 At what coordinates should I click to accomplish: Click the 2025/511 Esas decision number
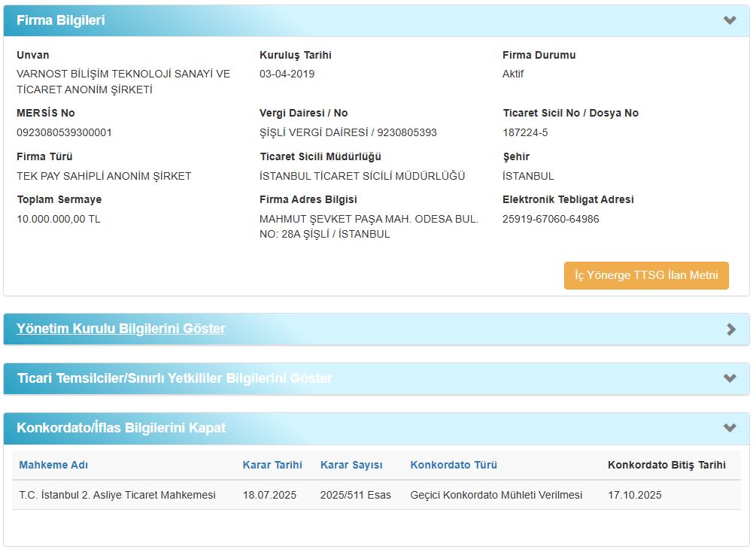coord(355,495)
